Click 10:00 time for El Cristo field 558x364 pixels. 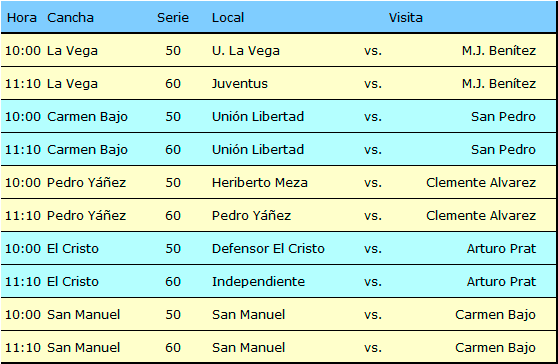coord(23,248)
